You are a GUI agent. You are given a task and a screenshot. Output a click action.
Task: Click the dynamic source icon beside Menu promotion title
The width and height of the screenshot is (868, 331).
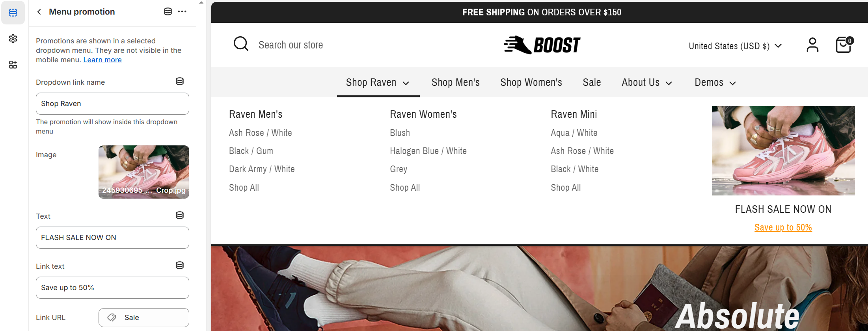coord(168,11)
